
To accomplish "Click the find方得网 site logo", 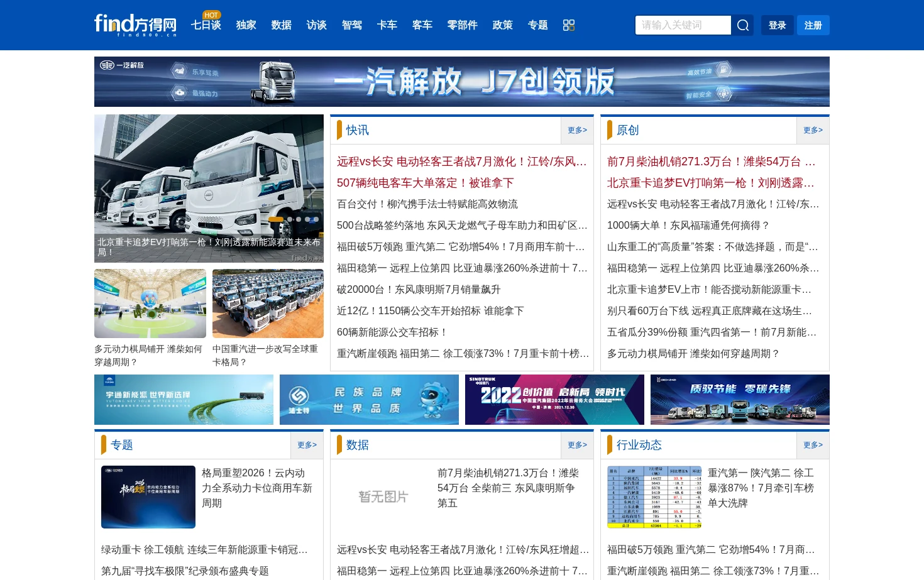I will (x=135, y=25).
